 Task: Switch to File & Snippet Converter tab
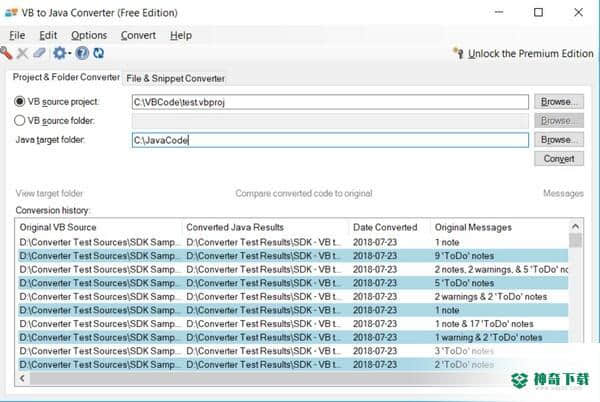pyautogui.click(x=175, y=78)
